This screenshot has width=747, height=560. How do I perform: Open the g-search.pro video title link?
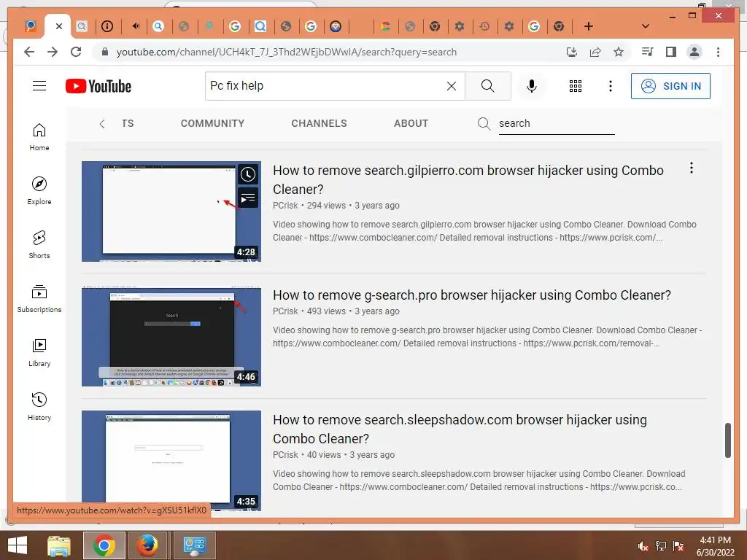472,295
